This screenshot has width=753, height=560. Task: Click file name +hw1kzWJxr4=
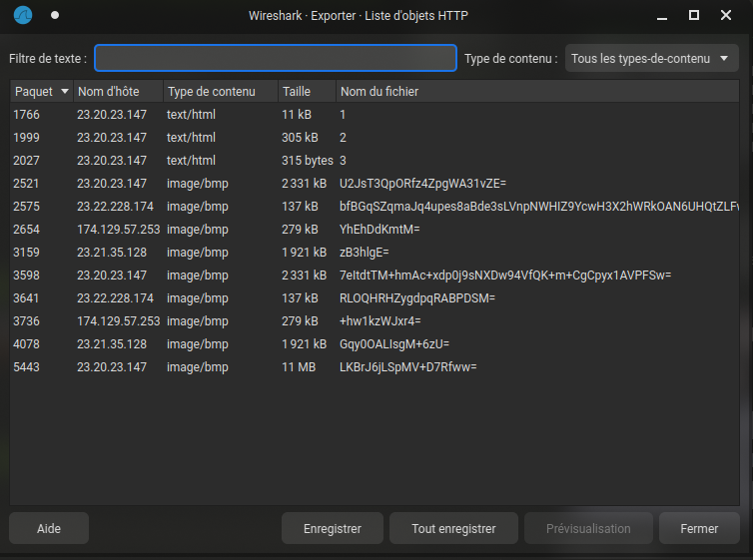[x=379, y=321]
